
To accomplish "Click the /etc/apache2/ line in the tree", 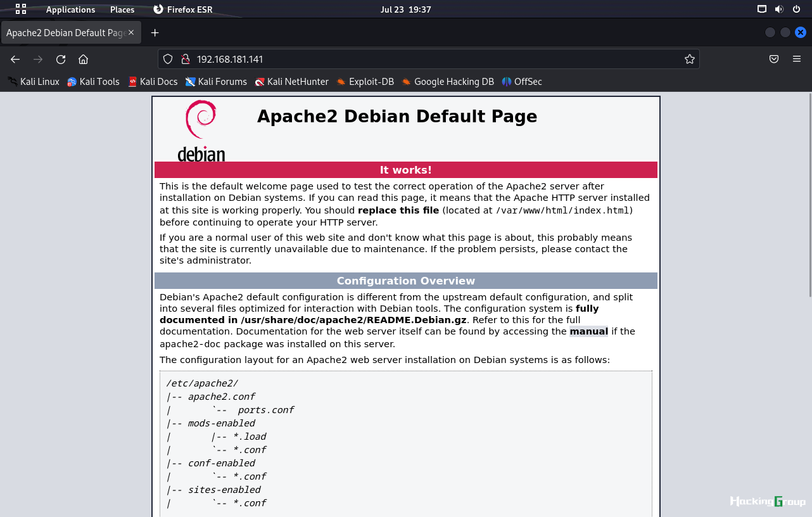I will [202, 383].
